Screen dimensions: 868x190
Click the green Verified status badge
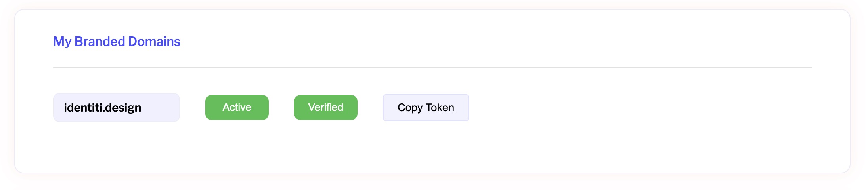pos(325,108)
